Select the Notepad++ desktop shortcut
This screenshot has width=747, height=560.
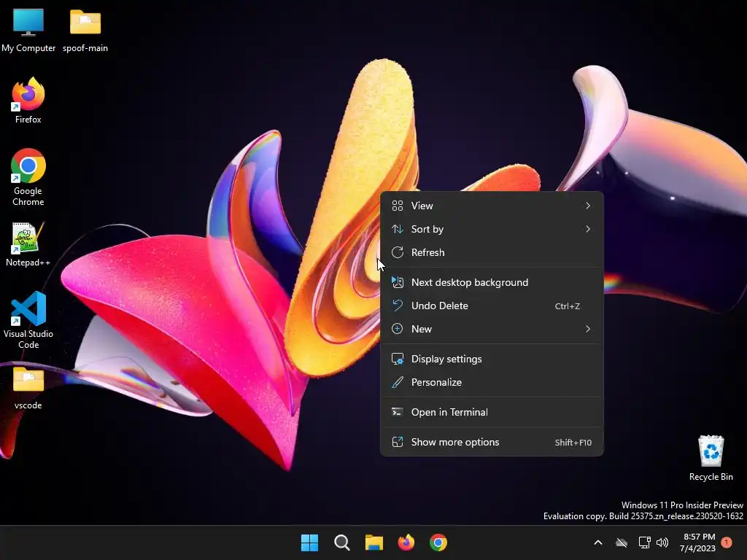click(x=28, y=244)
